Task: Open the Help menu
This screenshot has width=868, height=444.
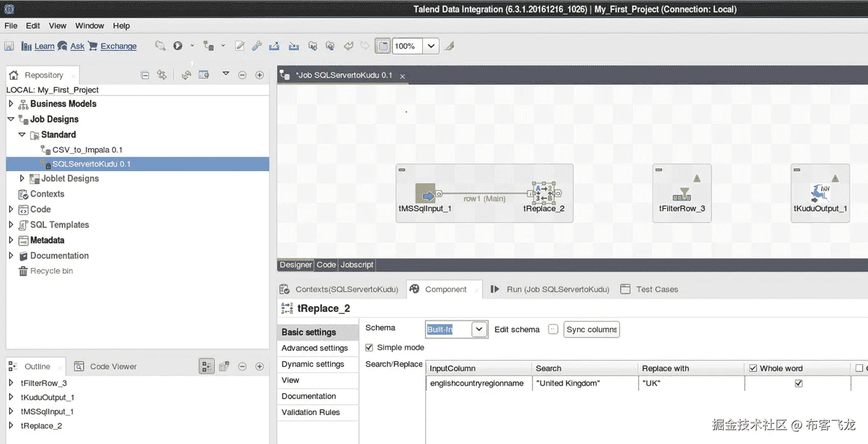Action: click(x=121, y=26)
